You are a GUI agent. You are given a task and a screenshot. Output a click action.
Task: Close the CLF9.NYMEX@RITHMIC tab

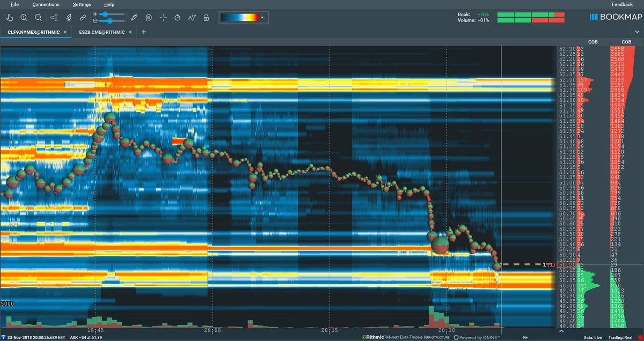65,32
